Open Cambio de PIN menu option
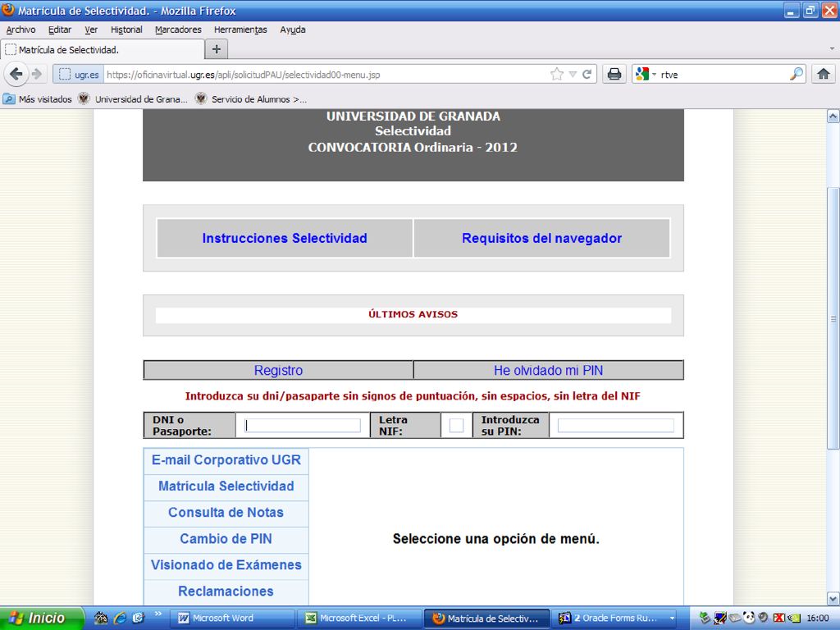Screen dimensions: 840x630 click(x=226, y=539)
